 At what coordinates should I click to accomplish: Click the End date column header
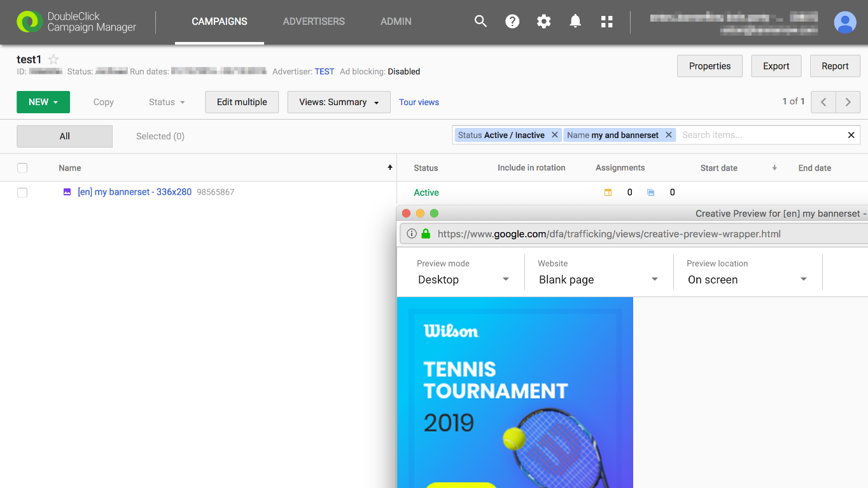tap(815, 168)
